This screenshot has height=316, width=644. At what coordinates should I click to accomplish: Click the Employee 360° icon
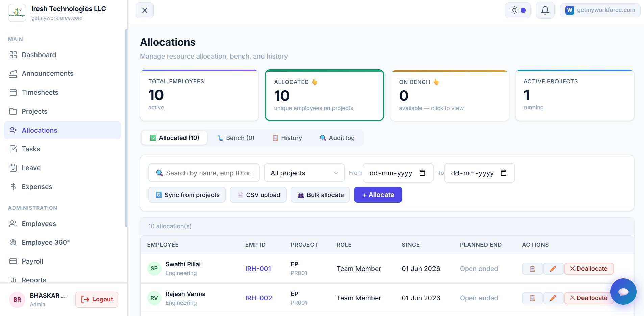13,242
